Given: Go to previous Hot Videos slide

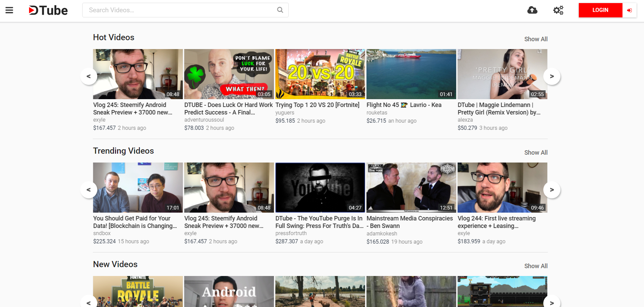Looking at the screenshot, I should [89, 76].
